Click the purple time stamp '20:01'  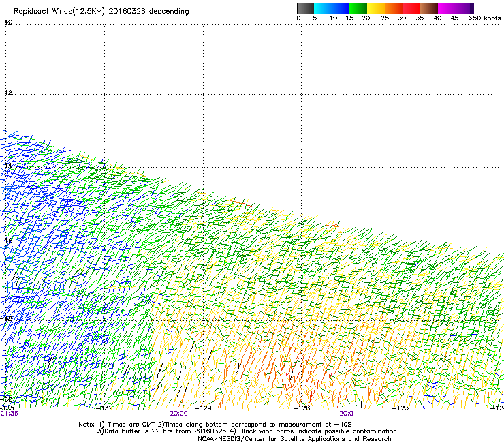(x=348, y=414)
